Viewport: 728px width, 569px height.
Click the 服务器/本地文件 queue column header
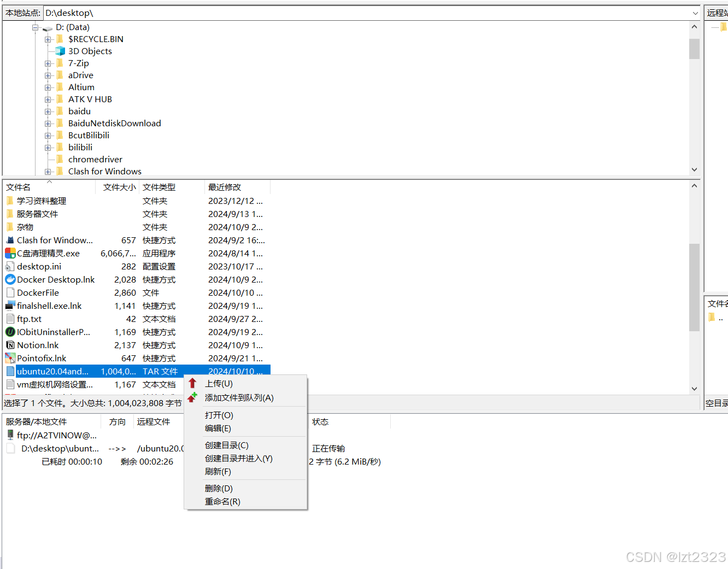tap(52, 422)
